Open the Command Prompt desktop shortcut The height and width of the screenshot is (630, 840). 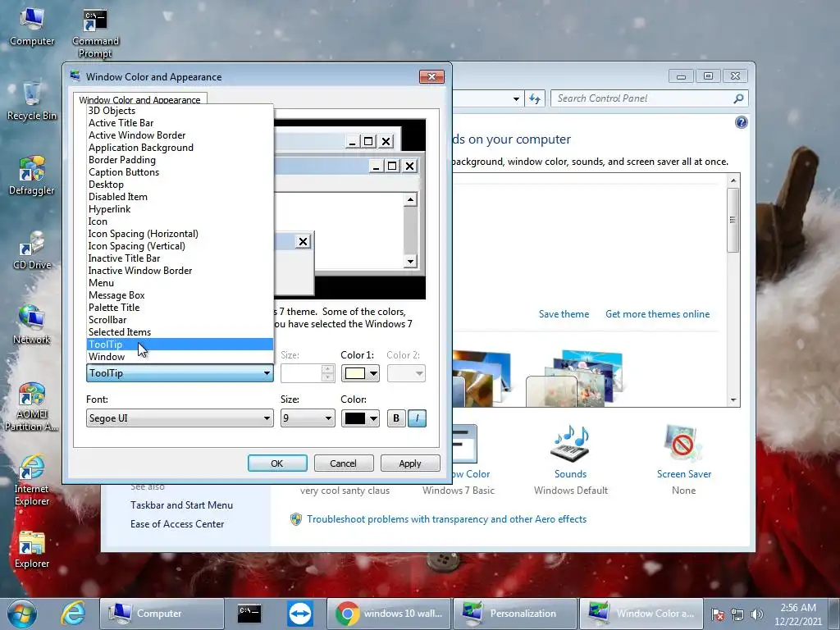[x=95, y=33]
